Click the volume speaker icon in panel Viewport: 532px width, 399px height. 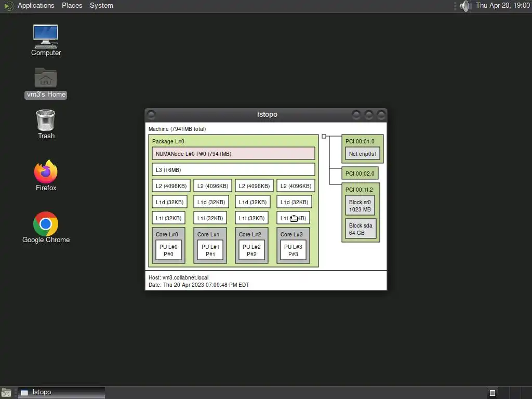tap(465, 6)
